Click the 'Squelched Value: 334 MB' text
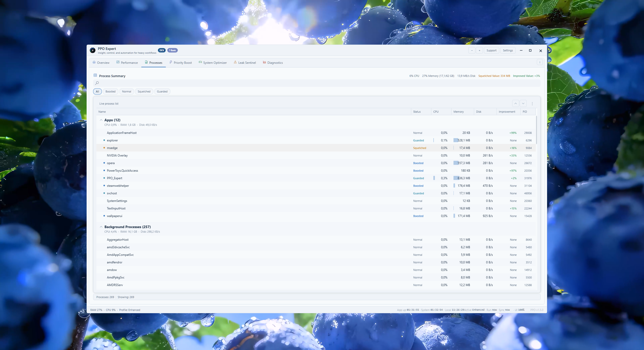644x350 pixels. (x=494, y=76)
